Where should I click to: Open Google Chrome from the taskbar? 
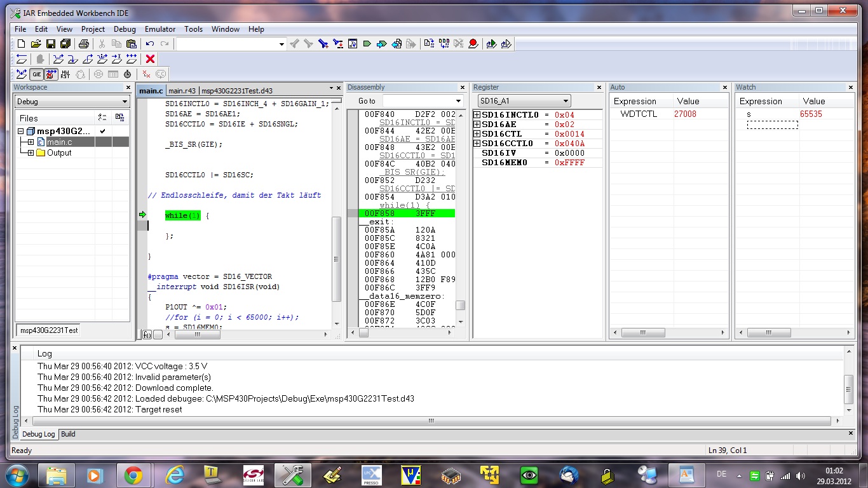point(133,475)
